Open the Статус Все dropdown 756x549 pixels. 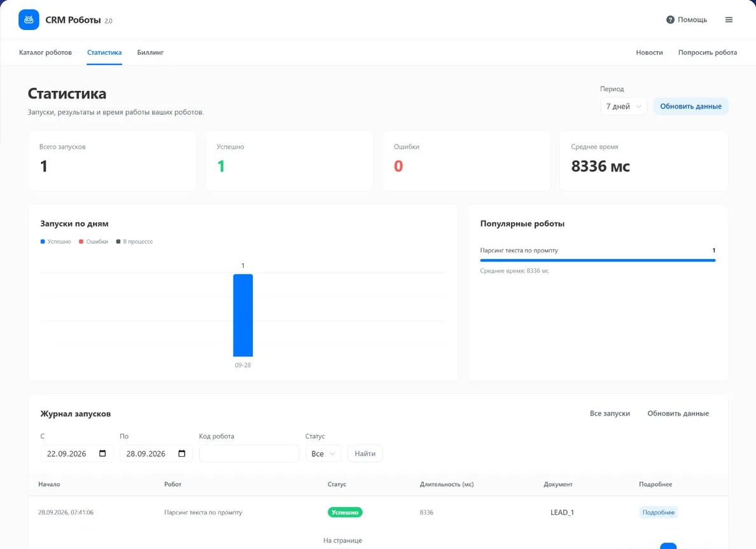(323, 454)
